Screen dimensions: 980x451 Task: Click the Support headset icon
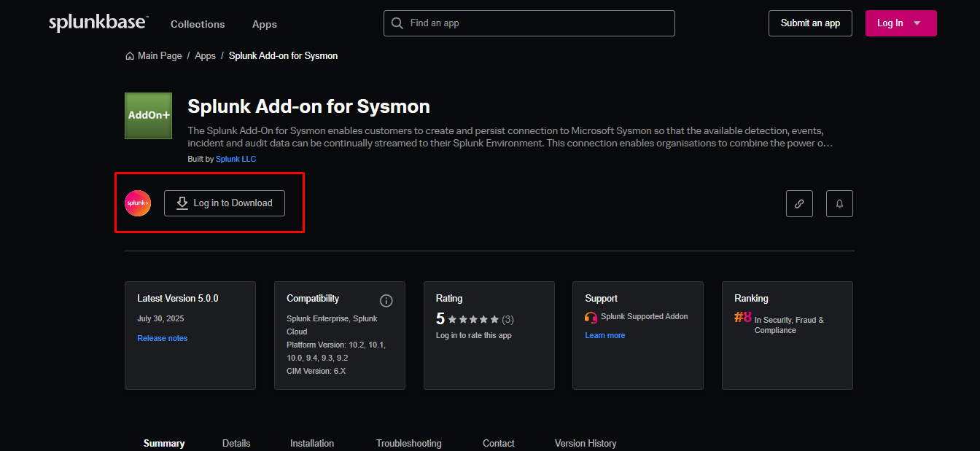[x=591, y=318]
